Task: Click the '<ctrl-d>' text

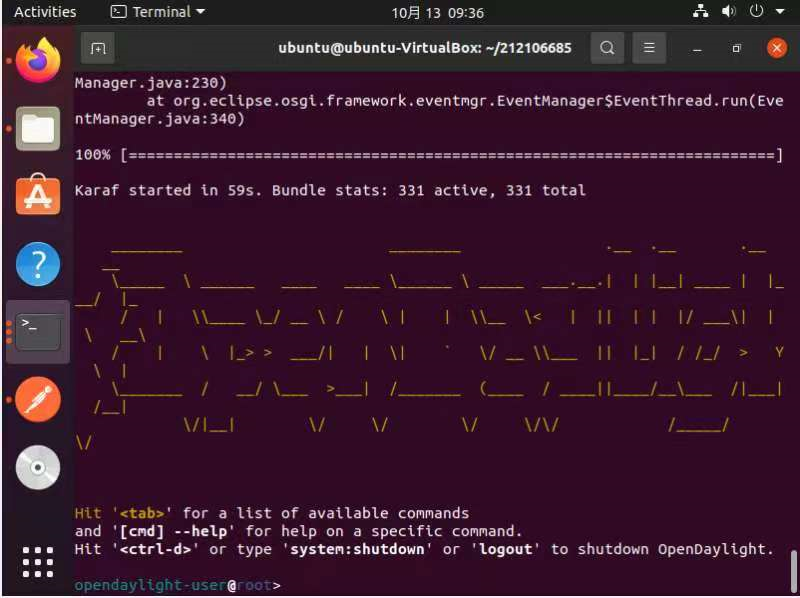Action: [156, 549]
